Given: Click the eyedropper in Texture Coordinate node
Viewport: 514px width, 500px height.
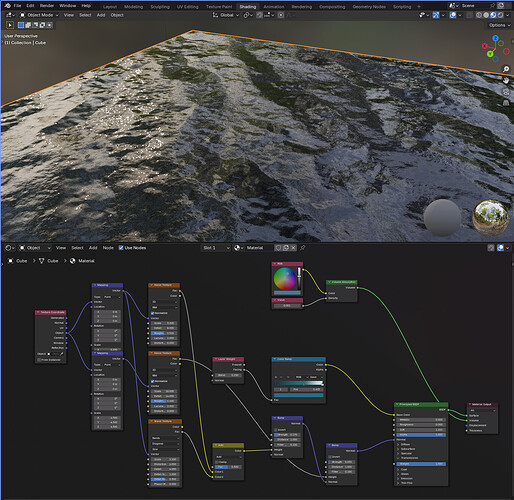Looking at the screenshot, I should (62, 354).
